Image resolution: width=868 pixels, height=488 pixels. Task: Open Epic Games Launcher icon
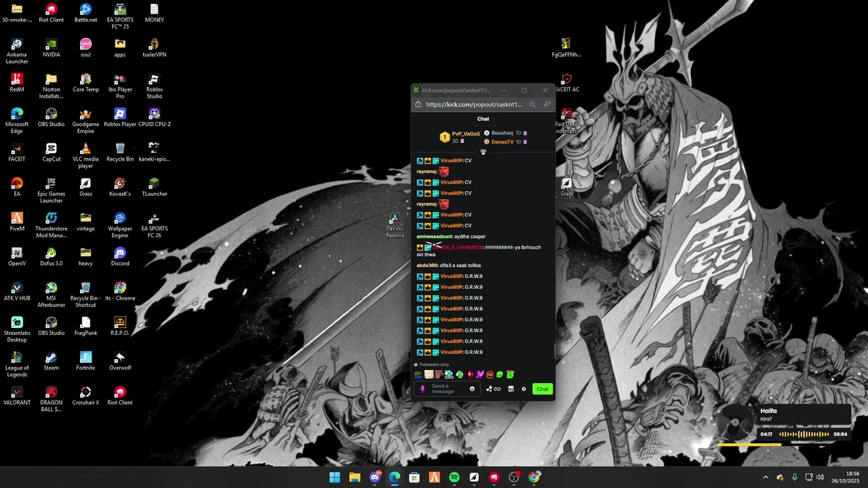pos(52,190)
